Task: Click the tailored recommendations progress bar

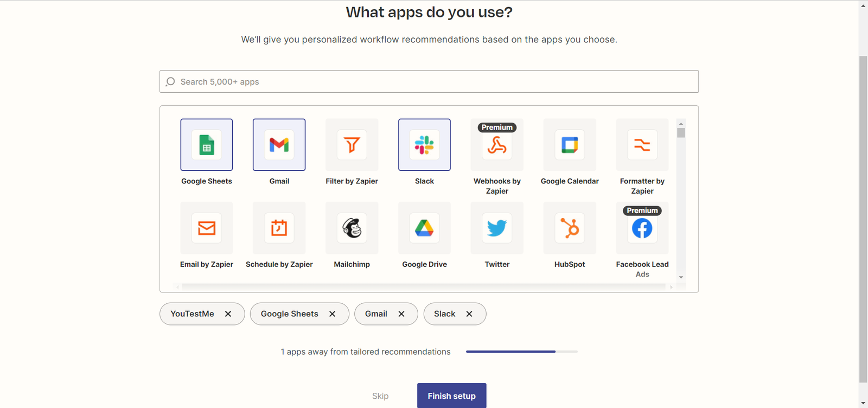Action: 521,352
